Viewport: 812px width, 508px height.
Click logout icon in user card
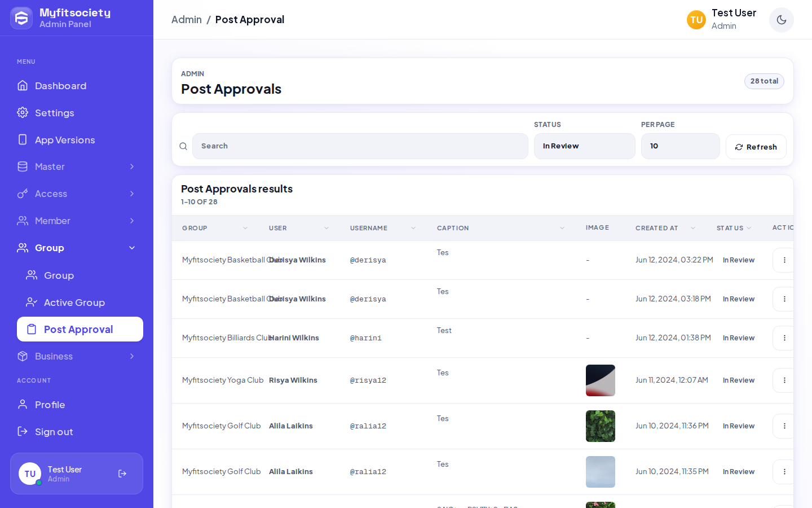pos(122,474)
